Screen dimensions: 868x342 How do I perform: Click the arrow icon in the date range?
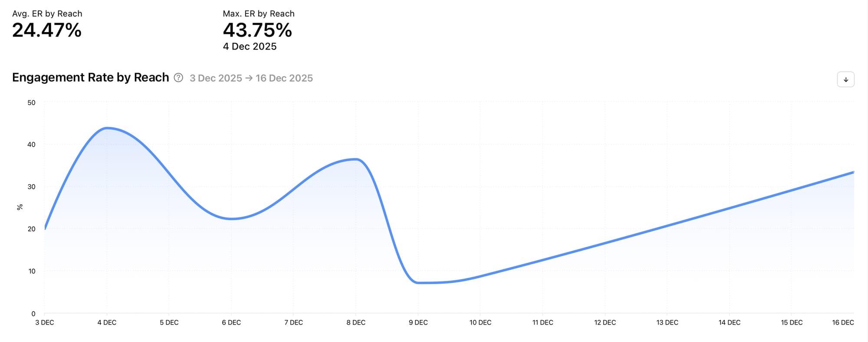click(249, 78)
